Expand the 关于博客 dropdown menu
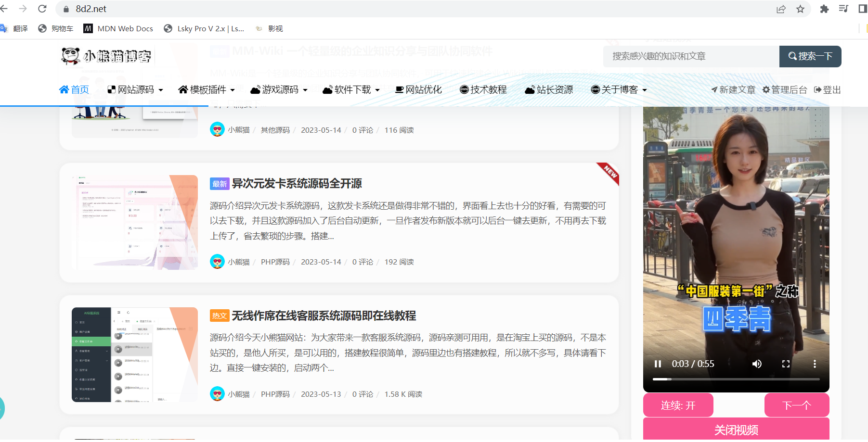The height and width of the screenshot is (442, 868). coord(619,89)
